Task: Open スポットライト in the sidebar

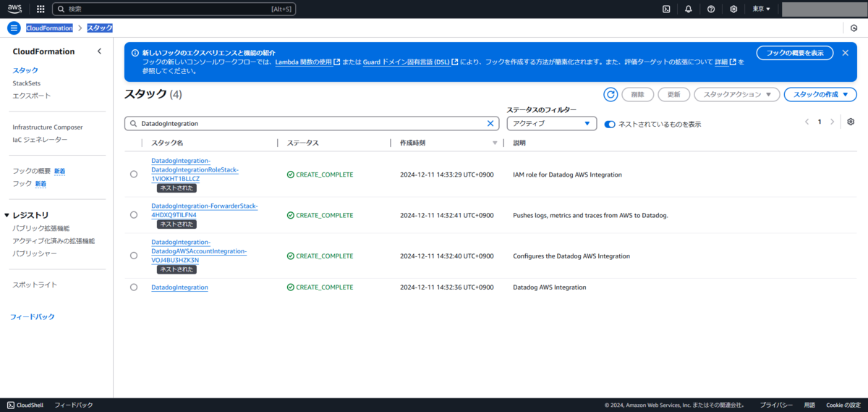Action: click(35, 285)
